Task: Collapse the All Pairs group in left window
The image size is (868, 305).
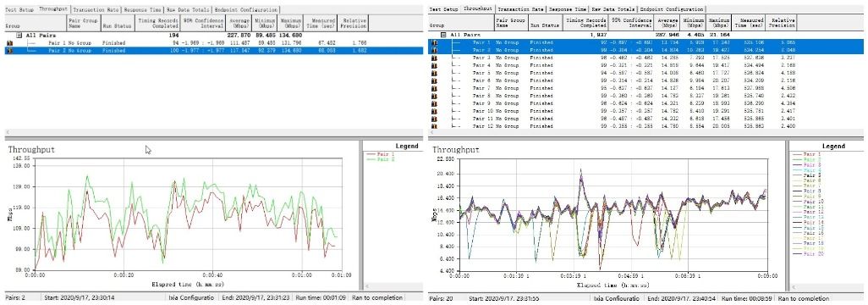Action: point(19,35)
